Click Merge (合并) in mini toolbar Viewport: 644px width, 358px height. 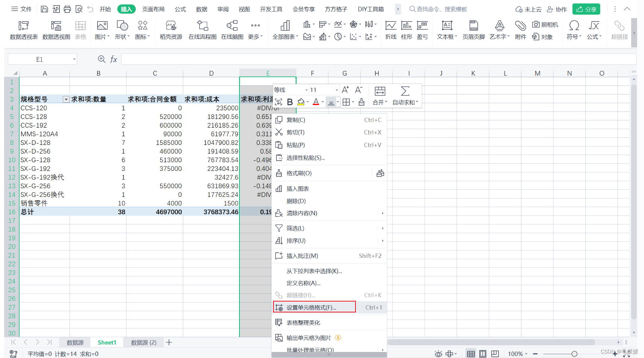click(x=380, y=96)
